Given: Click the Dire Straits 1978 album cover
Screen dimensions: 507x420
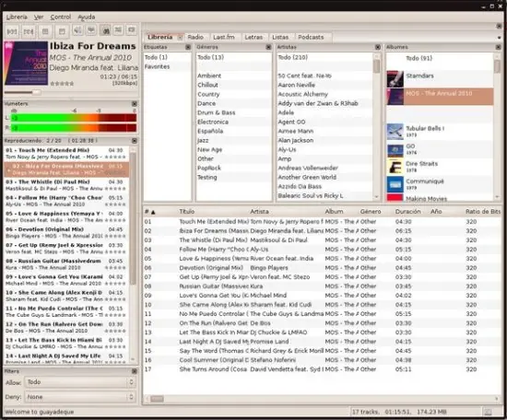Looking at the screenshot, I should 395,167.
